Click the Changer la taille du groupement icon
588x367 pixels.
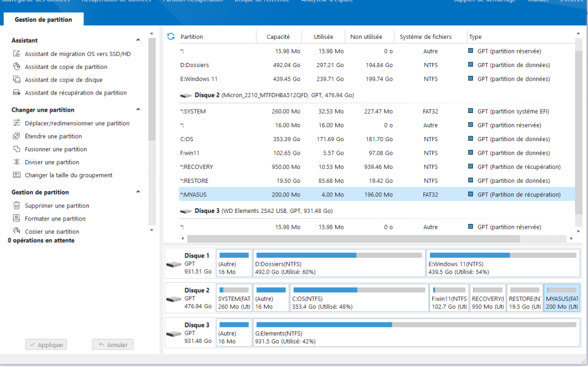coord(16,175)
